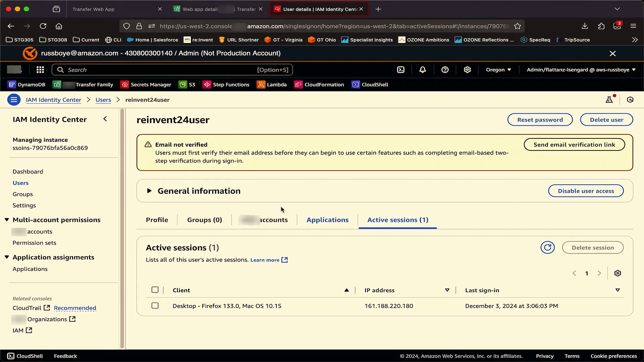
Task: Open the Firefox hamburger menu
Action: tap(633, 26)
